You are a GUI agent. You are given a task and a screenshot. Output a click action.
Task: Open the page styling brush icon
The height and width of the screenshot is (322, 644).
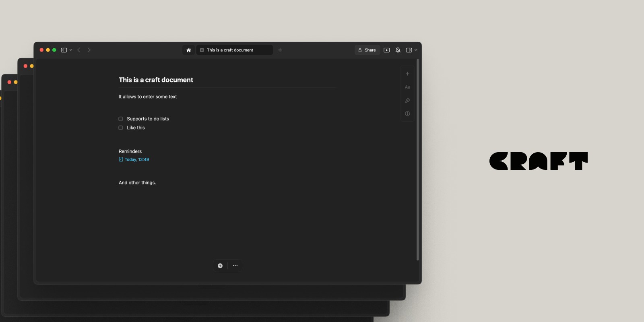click(407, 100)
